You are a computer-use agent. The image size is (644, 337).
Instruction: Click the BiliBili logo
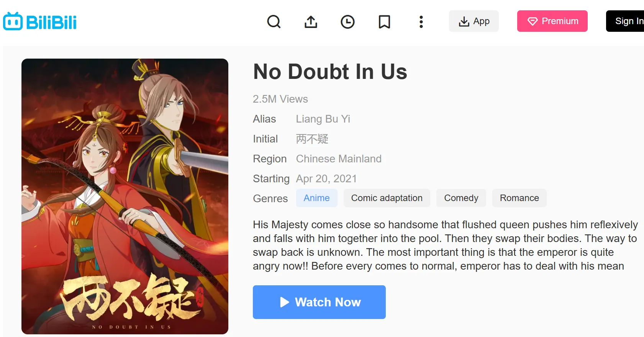[x=40, y=21]
